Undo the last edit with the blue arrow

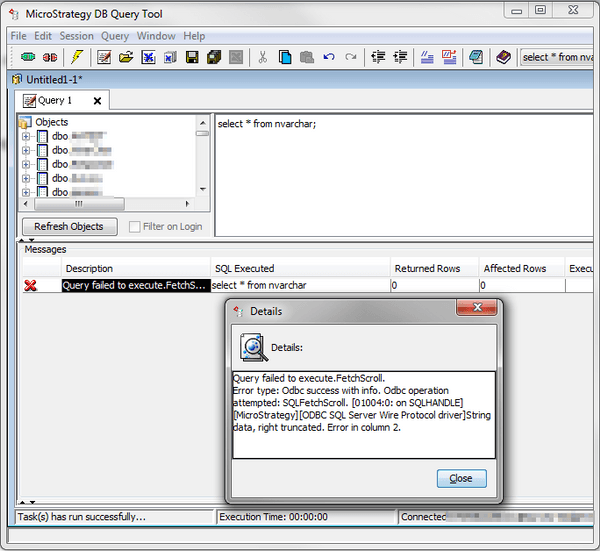(x=329, y=57)
